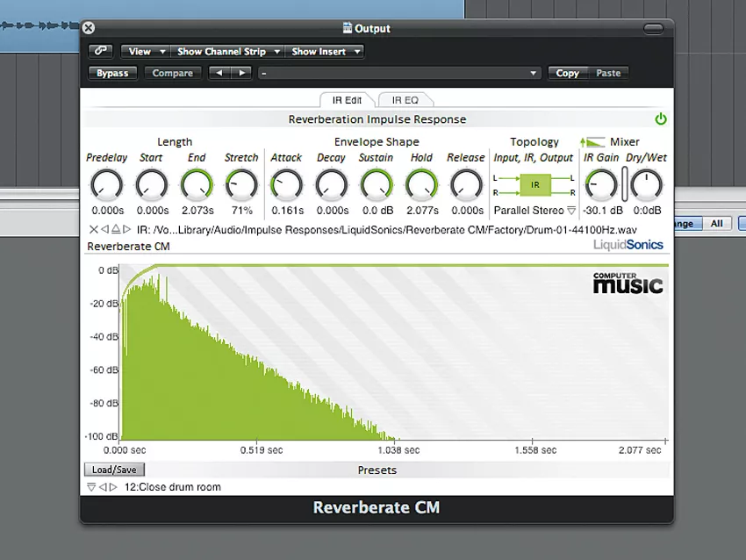The width and height of the screenshot is (746, 560).
Task: Select next preset arrow beside Close drum room
Action: coord(113,487)
